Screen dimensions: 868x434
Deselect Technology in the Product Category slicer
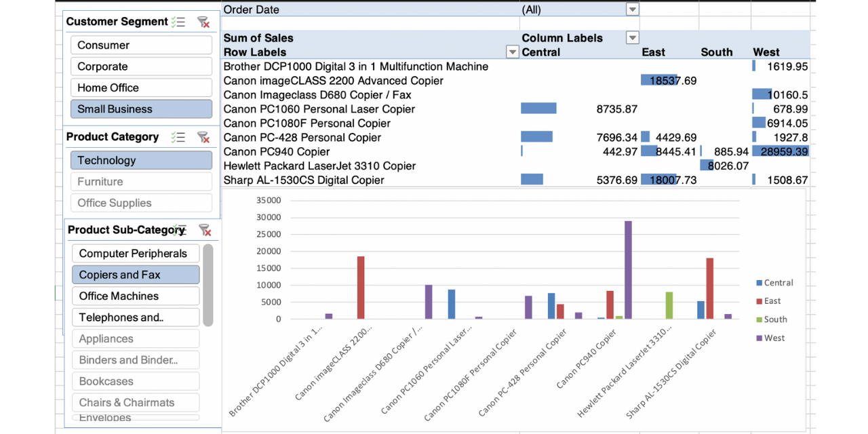tap(141, 160)
